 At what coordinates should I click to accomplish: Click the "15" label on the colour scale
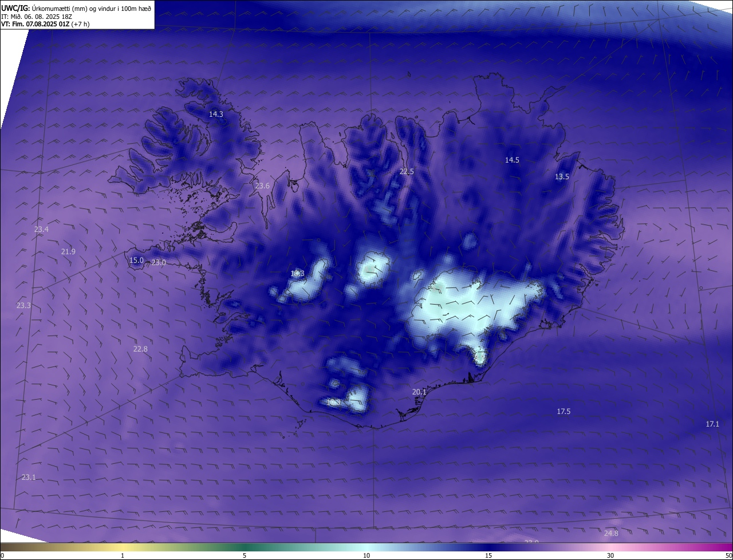click(488, 555)
